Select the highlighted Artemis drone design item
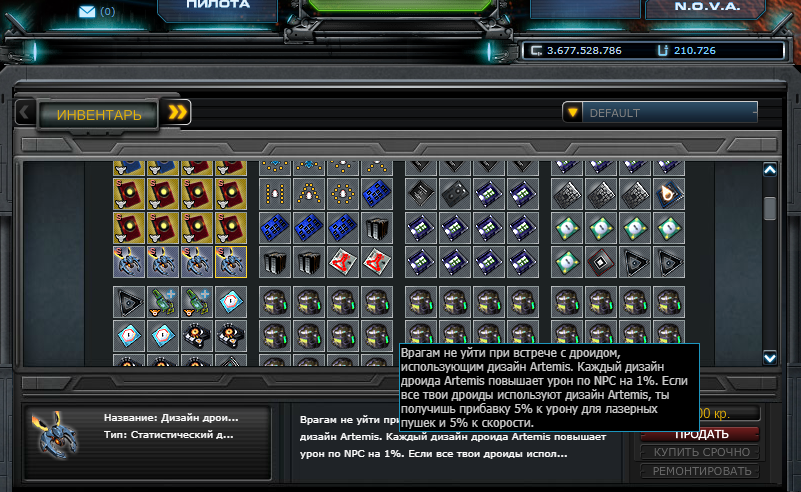801x492 pixels. point(231,262)
